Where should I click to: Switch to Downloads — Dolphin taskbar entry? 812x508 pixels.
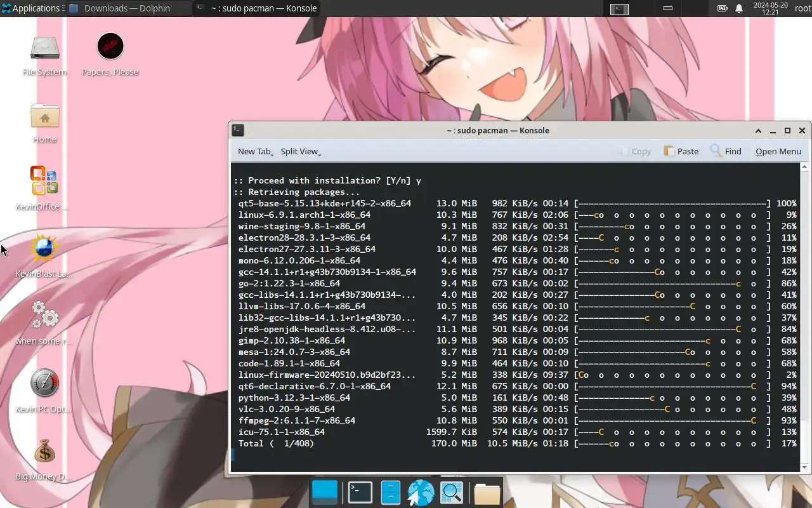(x=128, y=8)
